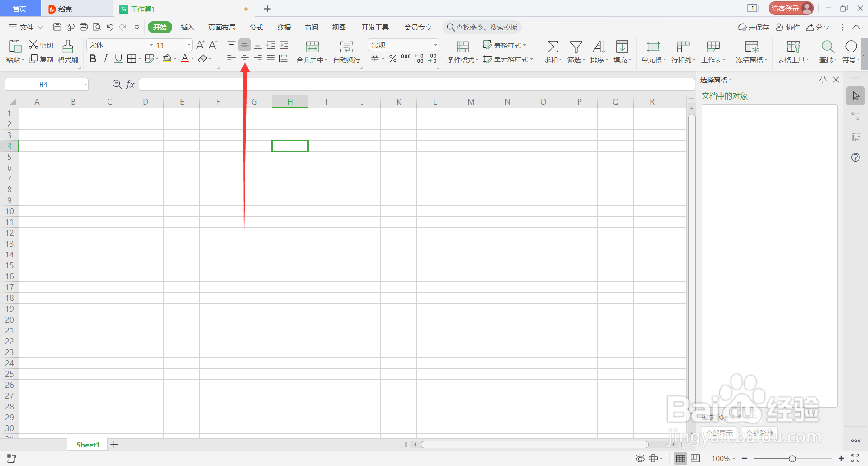Click the 未保存 unsaved status button

(x=753, y=27)
